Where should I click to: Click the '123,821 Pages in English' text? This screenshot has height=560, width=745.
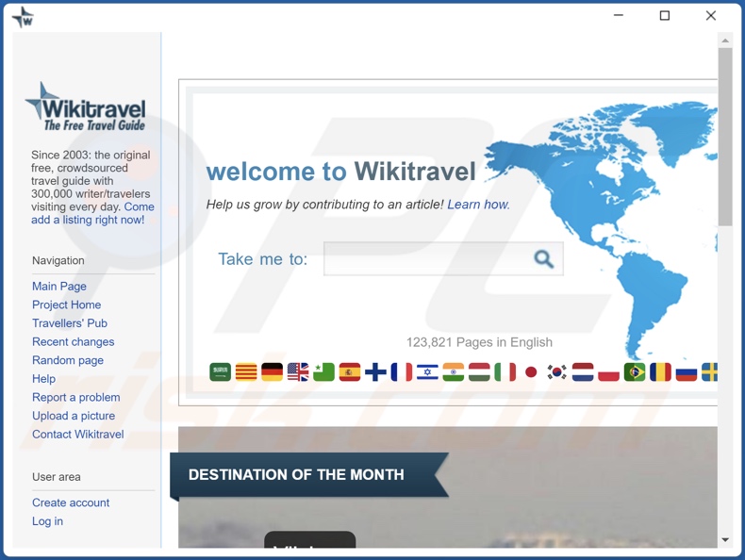pyautogui.click(x=479, y=342)
